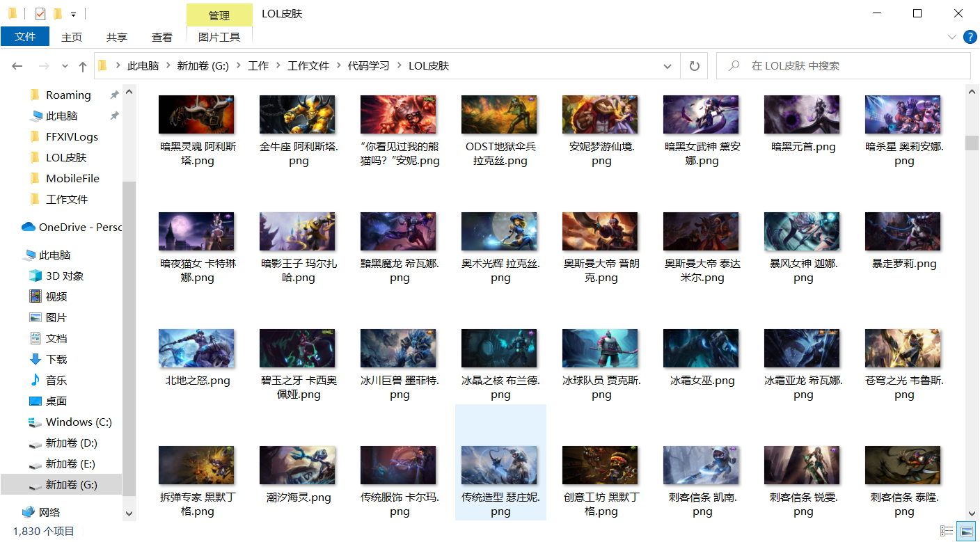Click the 新加卷 (E:) drive icon

point(35,464)
